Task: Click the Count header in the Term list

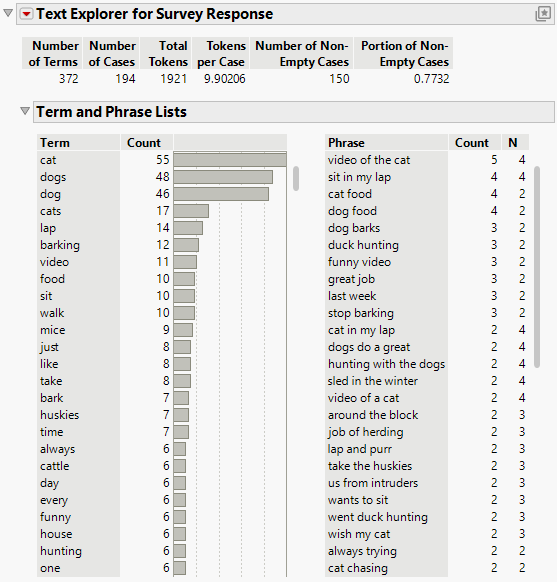Action: click(x=144, y=143)
